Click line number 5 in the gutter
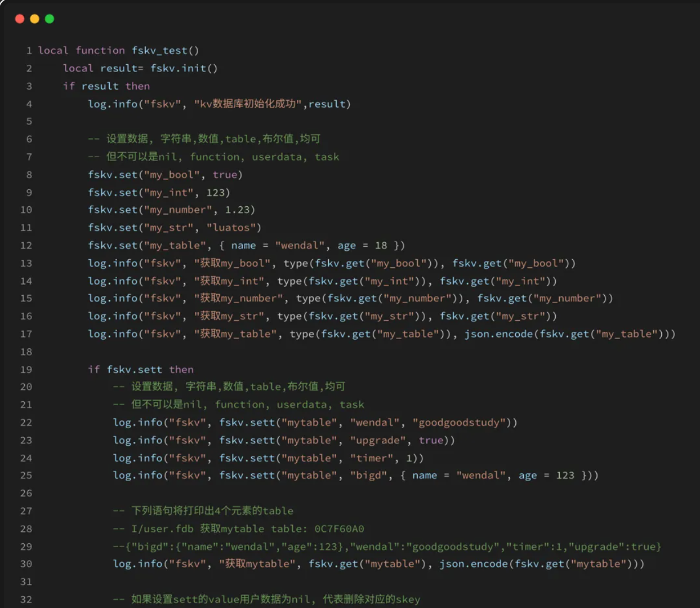The image size is (700, 608). (29, 122)
